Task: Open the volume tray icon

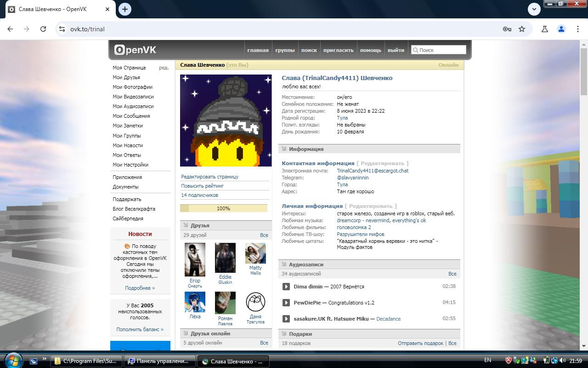Action: [x=563, y=361]
